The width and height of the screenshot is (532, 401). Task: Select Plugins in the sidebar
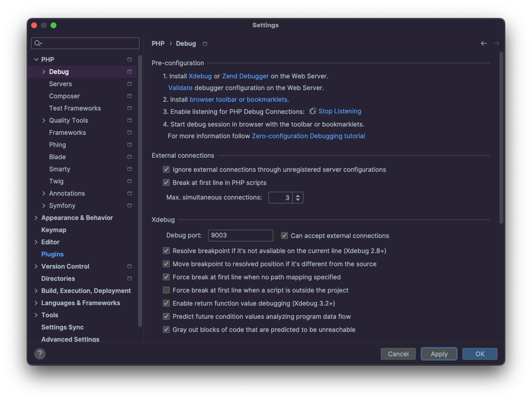coord(52,254)
